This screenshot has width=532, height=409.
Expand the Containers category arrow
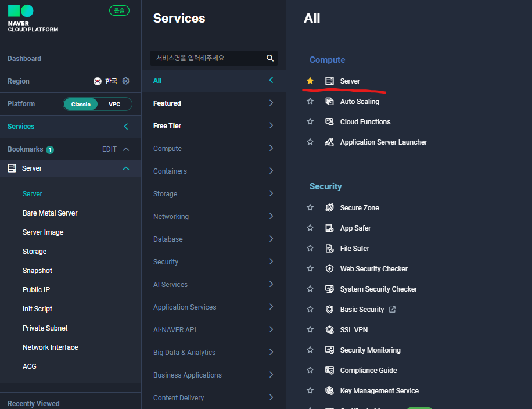[x=271, y=171]
